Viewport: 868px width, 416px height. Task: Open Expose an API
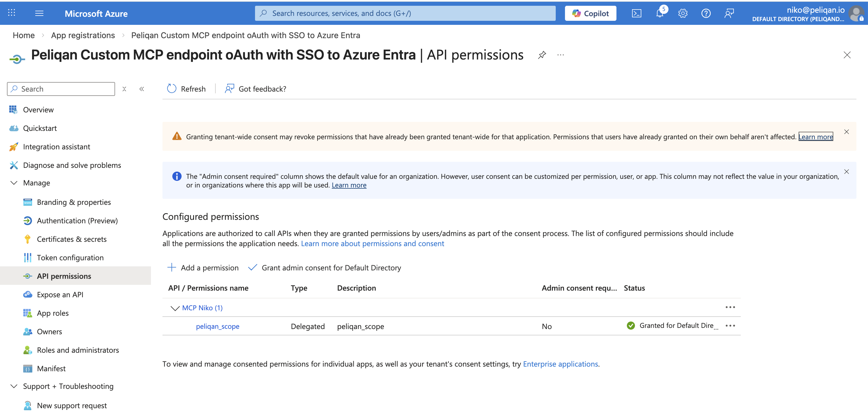(60, 295)
